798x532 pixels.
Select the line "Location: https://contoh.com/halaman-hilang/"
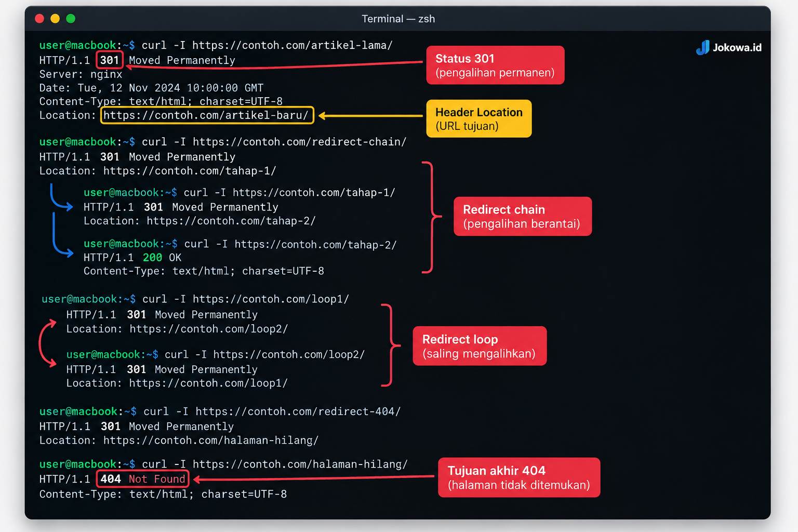179,441
